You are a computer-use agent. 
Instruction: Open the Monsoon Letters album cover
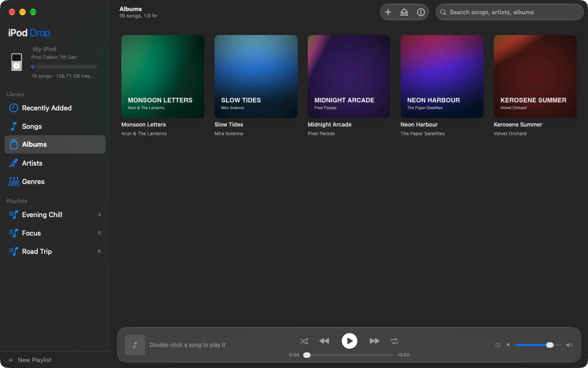163,76
